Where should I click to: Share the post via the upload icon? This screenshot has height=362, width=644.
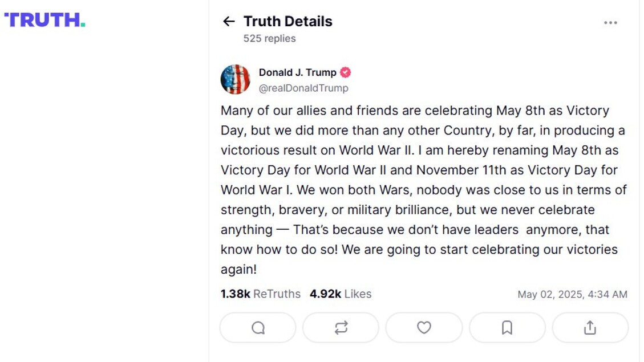coord(590,328)
